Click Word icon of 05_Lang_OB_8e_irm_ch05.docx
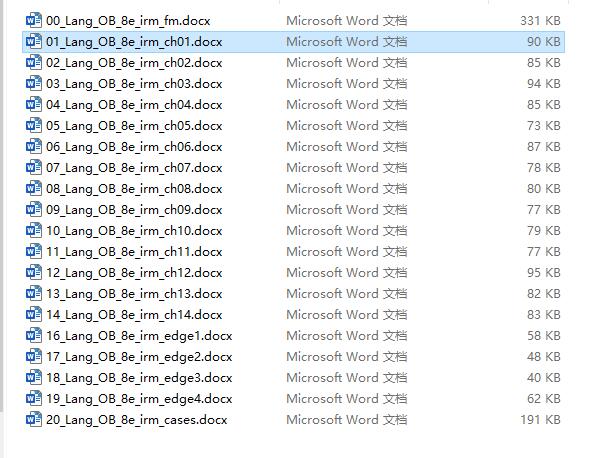The height and width of the screenshot is (458, 616). tap(34, 125)
